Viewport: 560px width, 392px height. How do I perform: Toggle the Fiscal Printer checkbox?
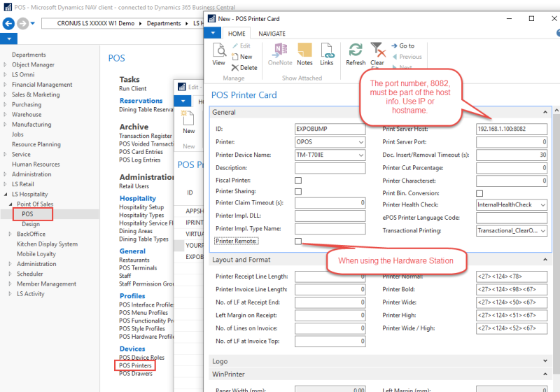[x=298, y=181]
